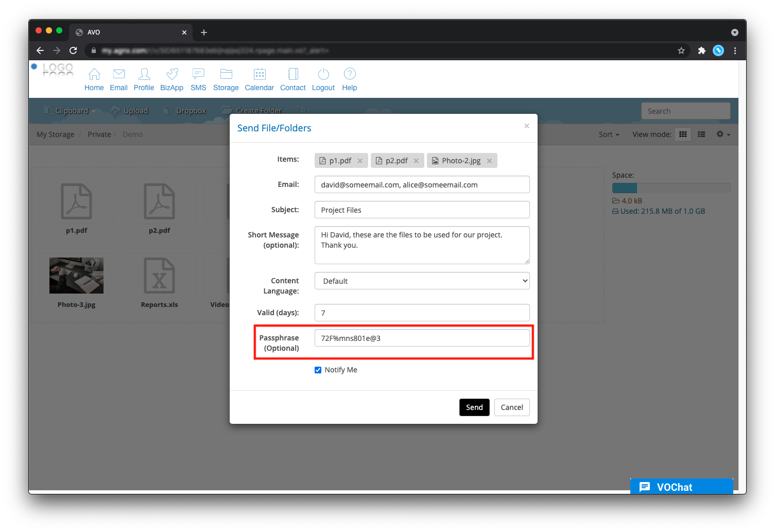The height and width of the screenshot is (532, 775).
Task: Click the Passphrase input field
Action: (x=422, y=338)
